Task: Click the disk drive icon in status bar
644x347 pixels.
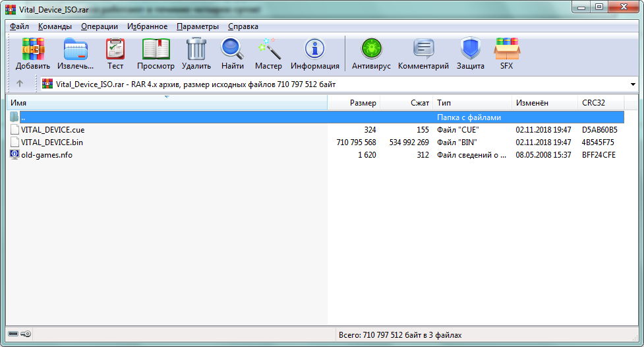Action: pos(13,334)
